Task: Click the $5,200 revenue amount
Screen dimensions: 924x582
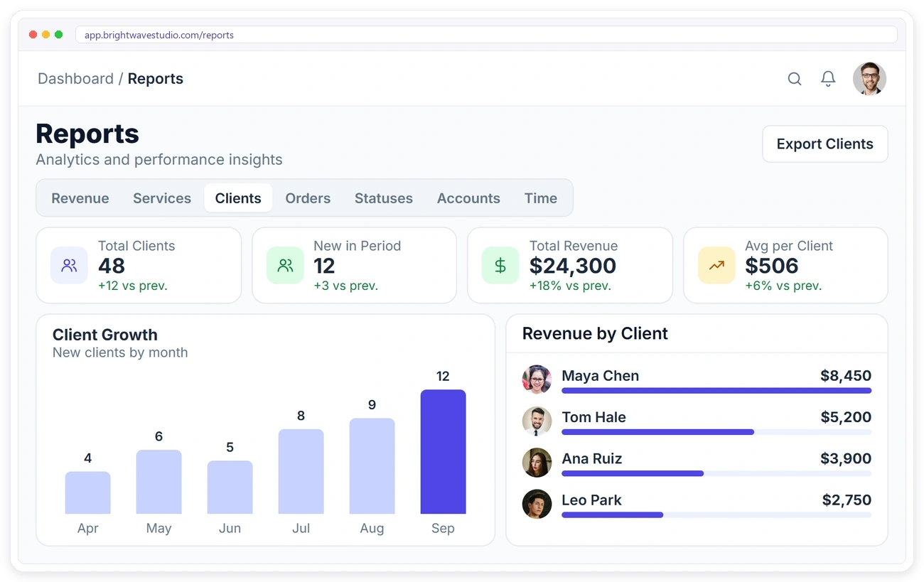Action: (846, 417)
